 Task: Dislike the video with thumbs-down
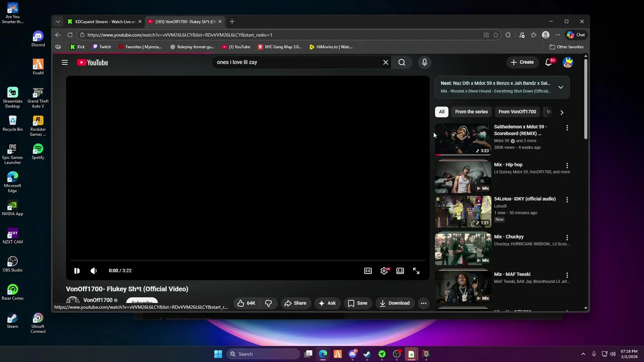pos(268,303)
